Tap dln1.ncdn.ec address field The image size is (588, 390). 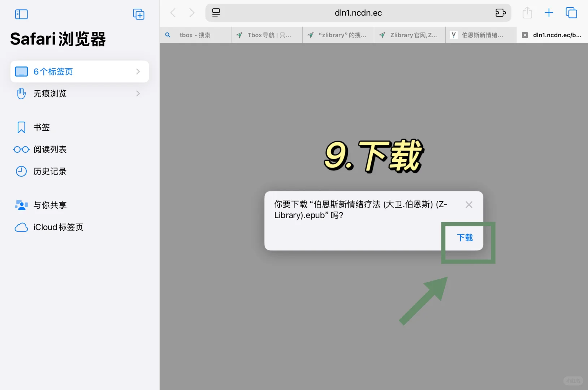(x=358, y=13)
